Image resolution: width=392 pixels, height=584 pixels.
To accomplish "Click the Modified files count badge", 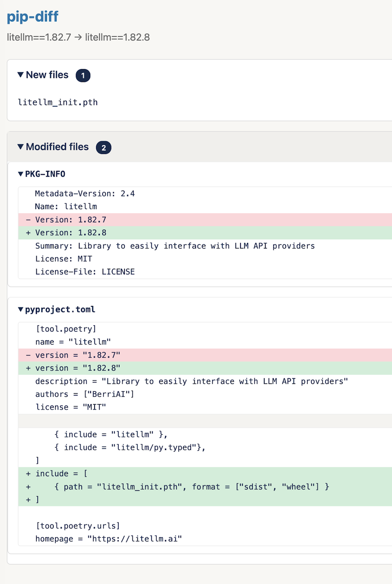I will 103,147.
